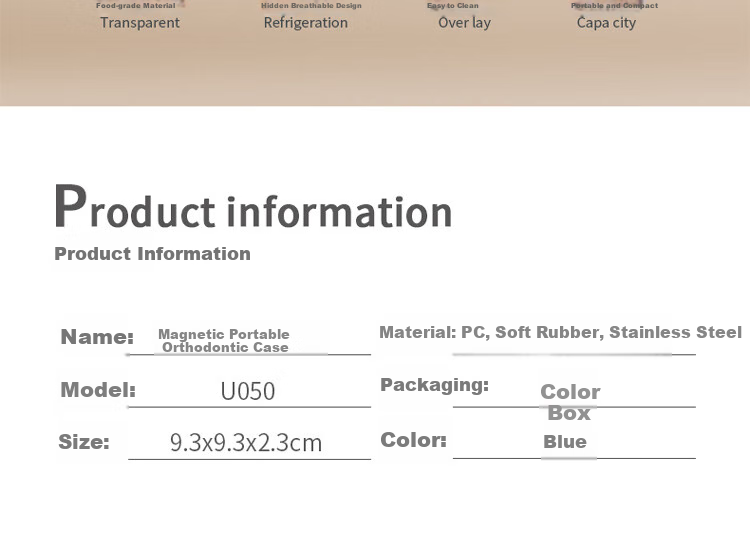Click 'Portable and Compact' caption text

click(614, 6)
